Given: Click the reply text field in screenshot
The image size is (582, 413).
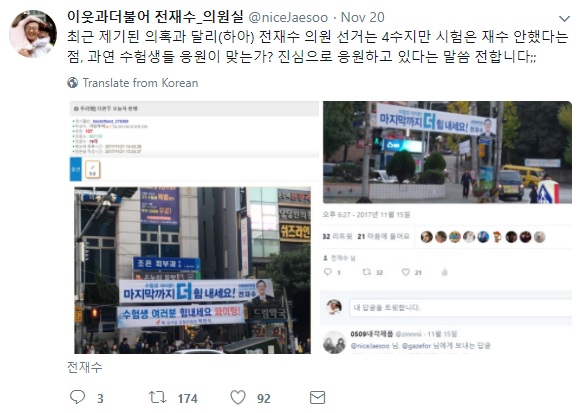Looking at the screenshot, I should (460, 308).
